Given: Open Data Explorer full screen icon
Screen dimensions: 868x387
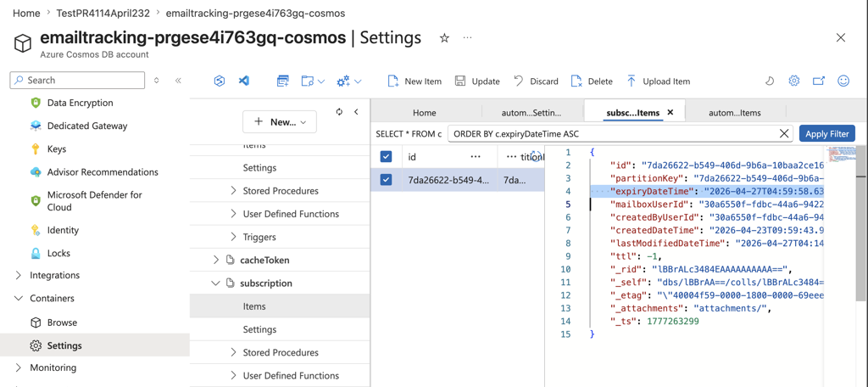Looking at the screenshot, I should [x=819, y=81].
